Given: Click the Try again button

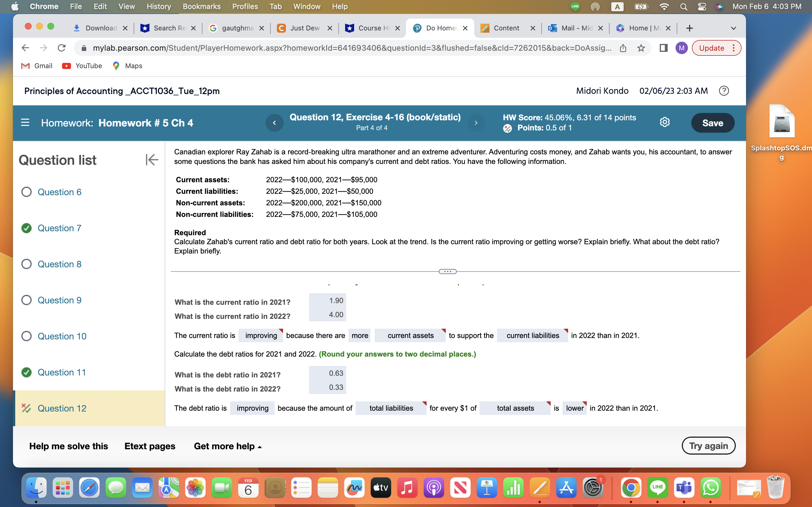Looking at the screenshot, I should (709, 446).
